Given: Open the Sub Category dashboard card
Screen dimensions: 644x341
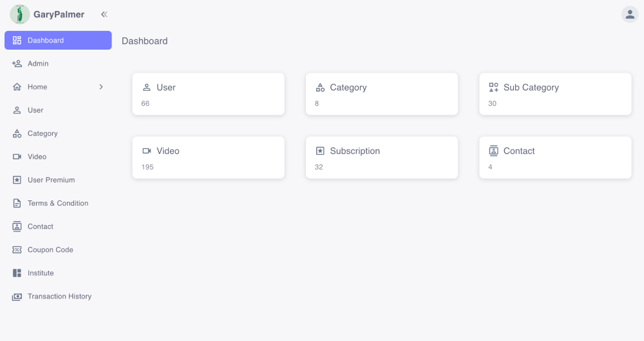Looking at the screenshot, I should point(554,94).
